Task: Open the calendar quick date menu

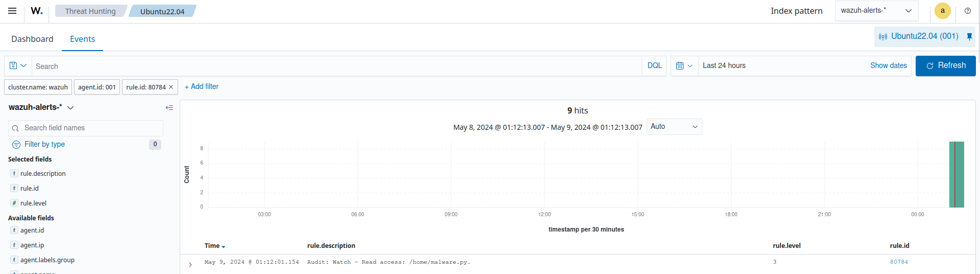Action: pos(684,66)
